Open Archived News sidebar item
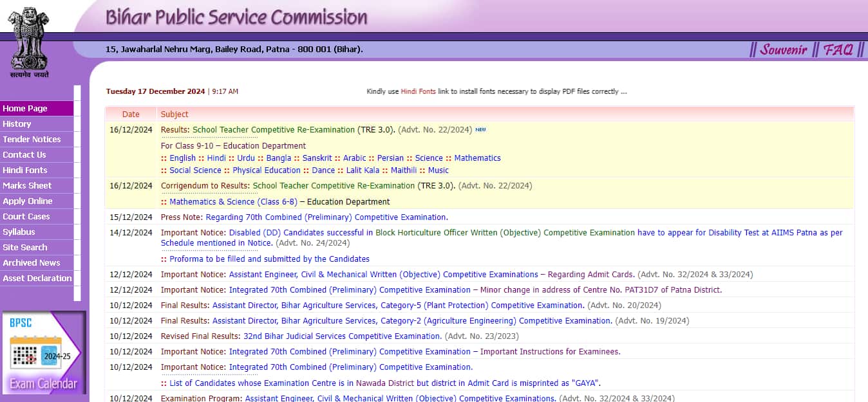This screenshot has height=402, width=868. [x=37, y=263]
